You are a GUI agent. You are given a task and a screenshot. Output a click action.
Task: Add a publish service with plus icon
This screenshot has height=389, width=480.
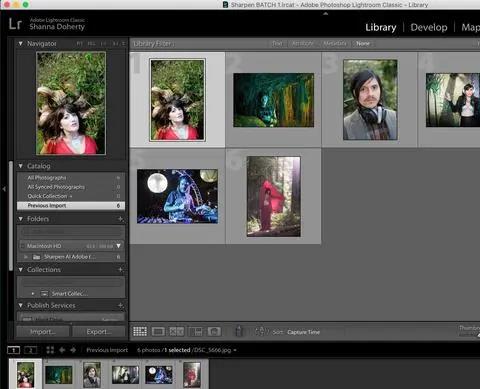point(121,305)
